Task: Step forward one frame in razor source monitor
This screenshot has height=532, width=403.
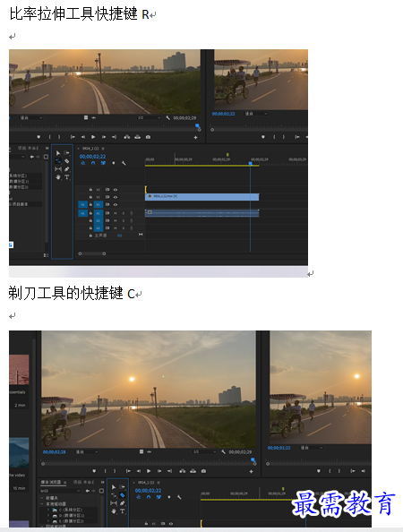Action: click(159, 471)
